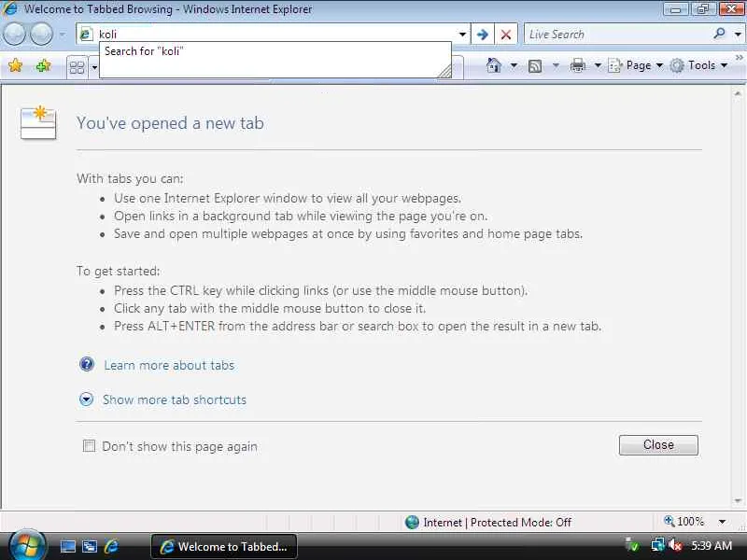Expand the zoom level dropdown arrow

pyautogui.click(x=722, y=522)
